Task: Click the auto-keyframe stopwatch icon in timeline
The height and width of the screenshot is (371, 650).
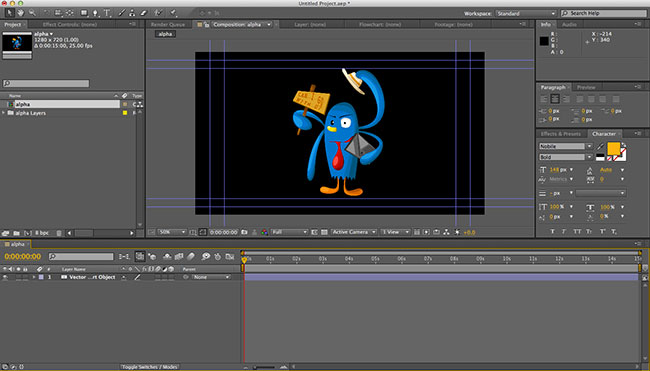Action: pos(218,257)
